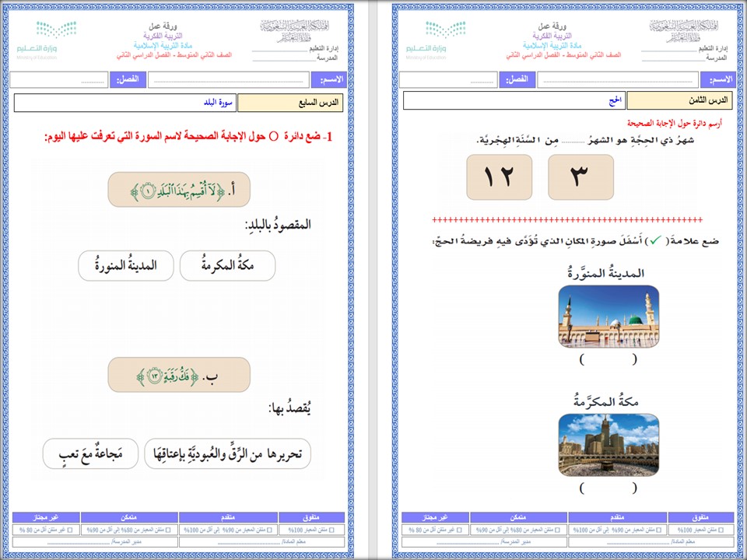
Task: Click verse box ب 'فك رقبة'
Action: 179,375
